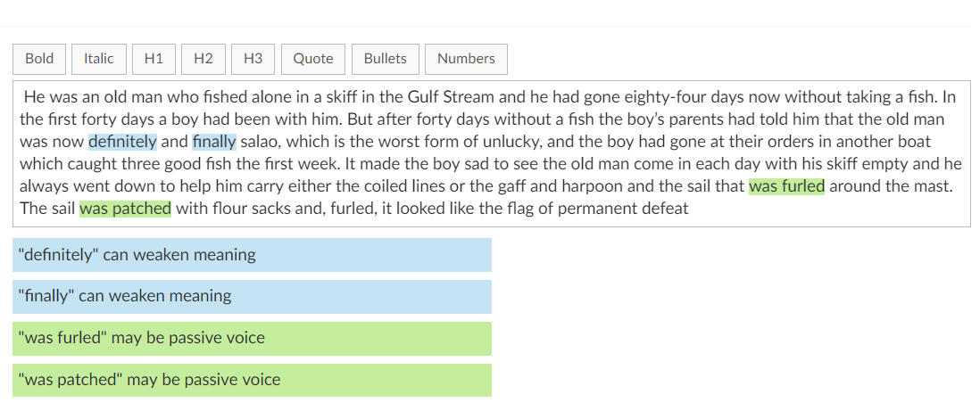This screenshot has height=411, width=980.
Task: Place cursor after "permanent defeat" in editor
Action: tap(690, 208)
